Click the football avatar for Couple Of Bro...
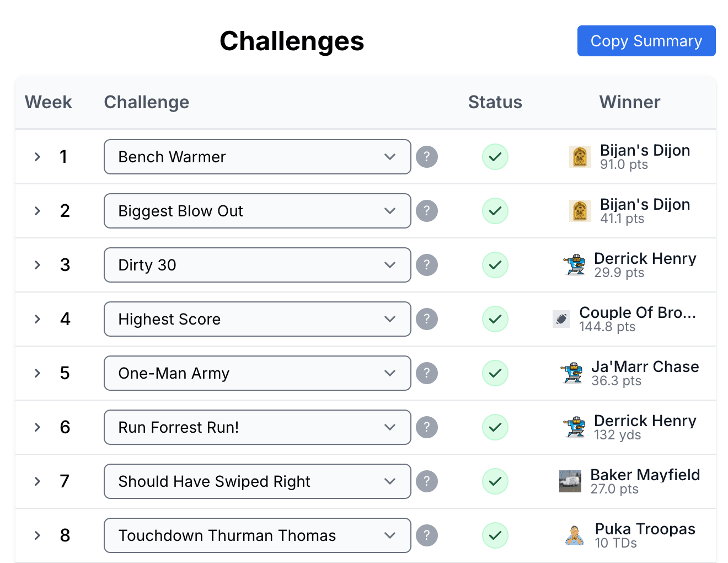The width and height of the screenshot is (728, 563). click(x=561, y=319)
